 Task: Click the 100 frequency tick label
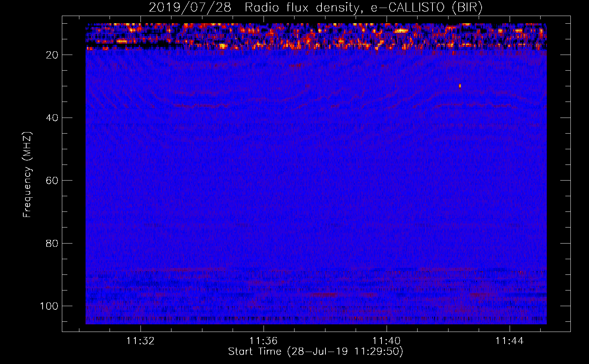click(50, 306)
